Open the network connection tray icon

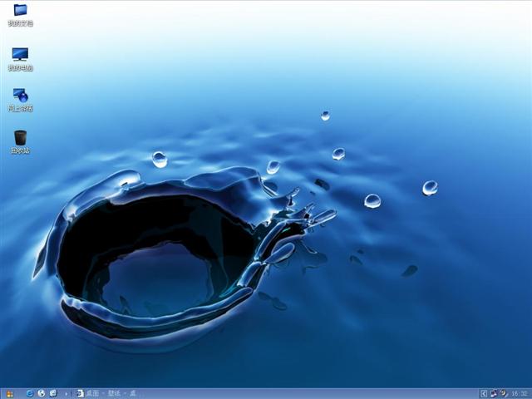pos(494,393)
